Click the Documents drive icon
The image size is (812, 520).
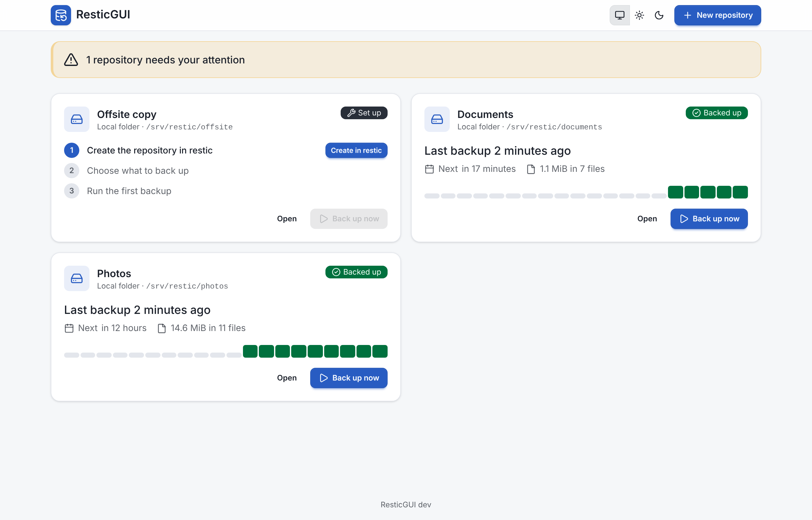pyautogui.click(x=437, y=119)
